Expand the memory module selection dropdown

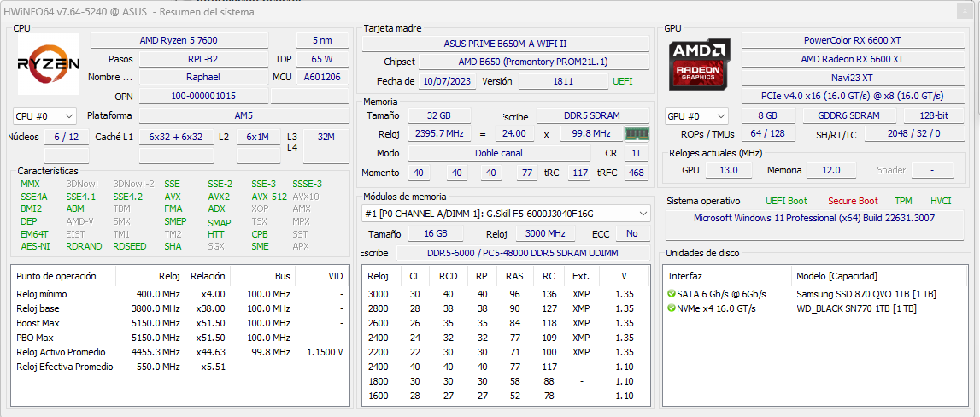tap(507, 214)
